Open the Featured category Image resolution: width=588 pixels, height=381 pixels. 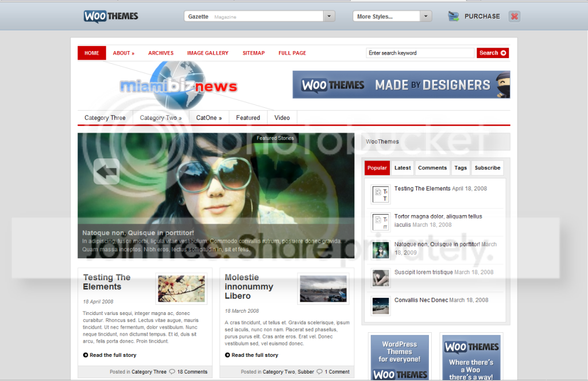click(x=248, y=118)
